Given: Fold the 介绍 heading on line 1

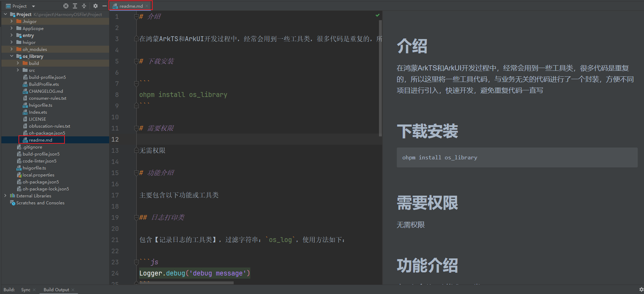Looking at the screenshot, I should pyautogui.click(x=136, y=16).
